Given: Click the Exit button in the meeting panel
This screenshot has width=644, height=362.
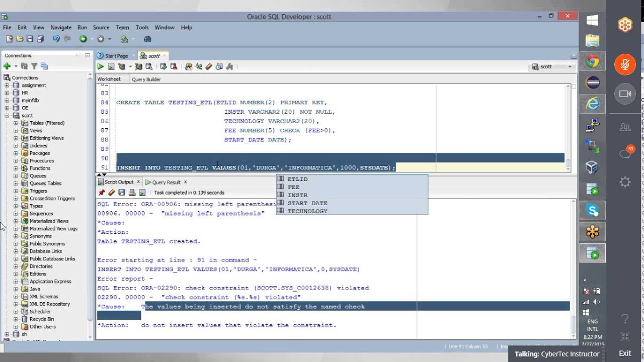Looking at the screenshot, I should [625, 353].
